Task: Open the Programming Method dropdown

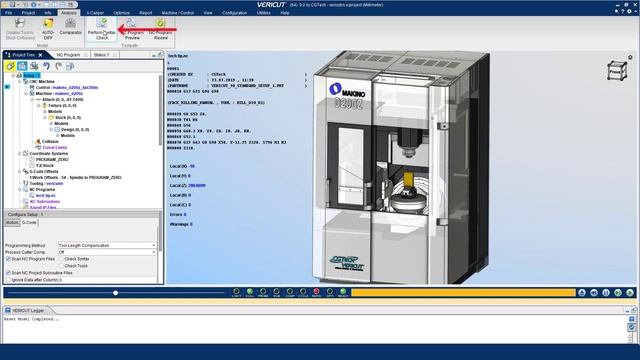Action: pyautogui.click(x=107, y=245)
